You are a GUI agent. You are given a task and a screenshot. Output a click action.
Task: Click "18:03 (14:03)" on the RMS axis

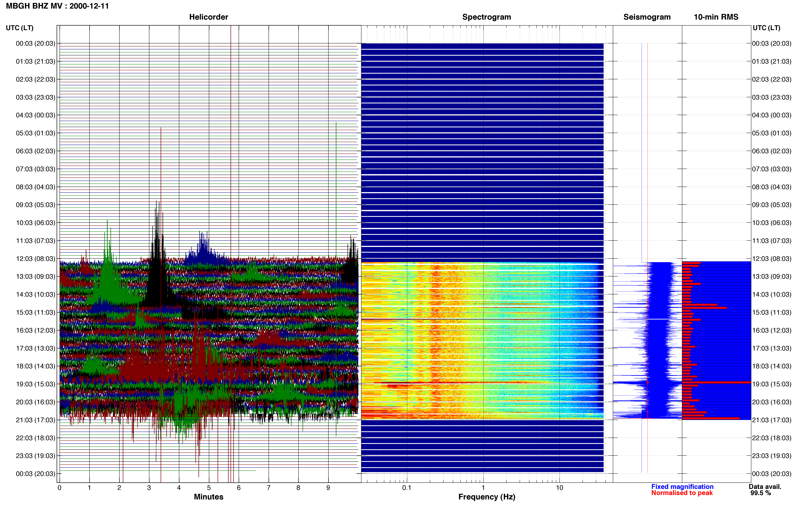click(x=772, y=366)
